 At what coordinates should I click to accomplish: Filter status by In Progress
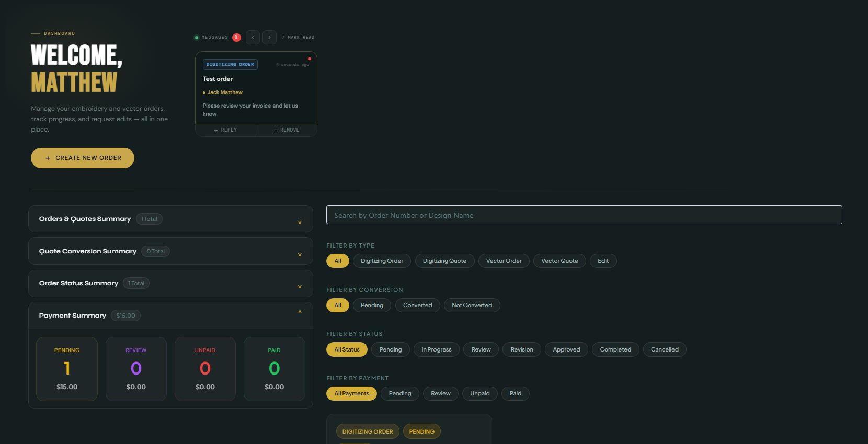pyautogui.click(x=436, y=349)
